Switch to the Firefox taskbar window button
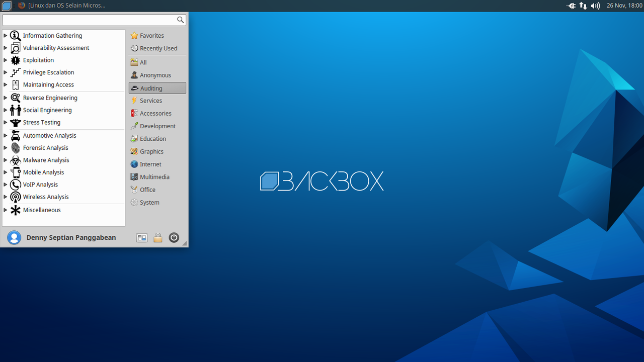The image size is (644, 362). point(62,6)
